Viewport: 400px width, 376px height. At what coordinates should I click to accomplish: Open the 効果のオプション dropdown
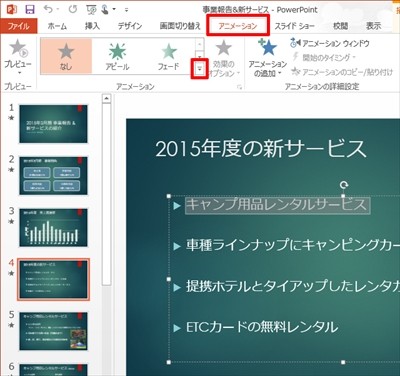click(224, 59)
